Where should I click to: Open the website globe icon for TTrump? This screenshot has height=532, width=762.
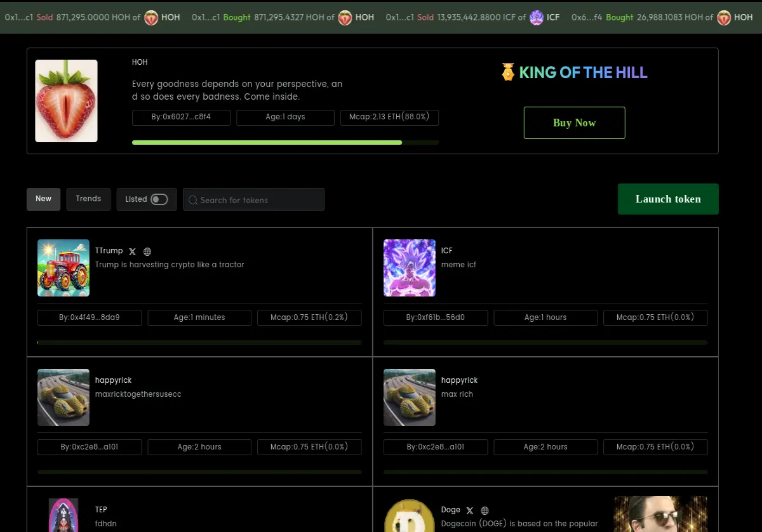pyautogui.click(x=147, y=251)
